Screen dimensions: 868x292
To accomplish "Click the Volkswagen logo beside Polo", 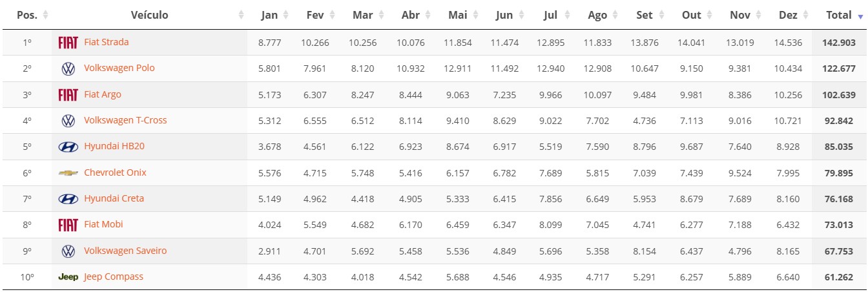I will (68, 68).
